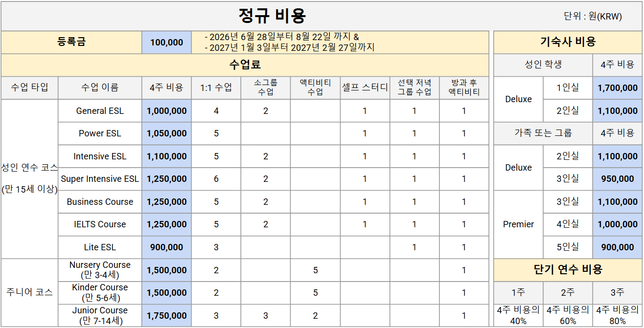Select the dormitory price 1,700,000 cell

click(617, 88)
